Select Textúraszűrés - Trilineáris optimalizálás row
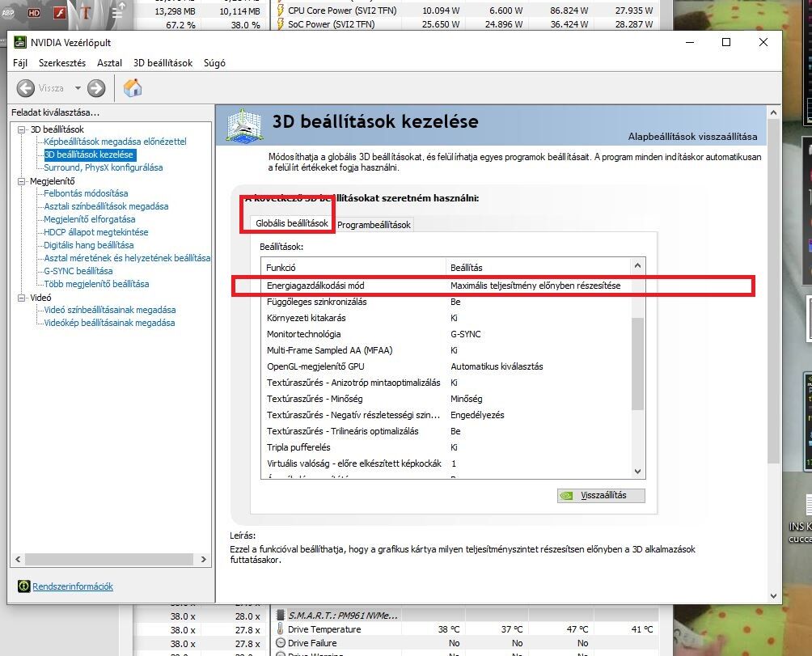Viewport: 812px width, 656px height. (446, 431)
